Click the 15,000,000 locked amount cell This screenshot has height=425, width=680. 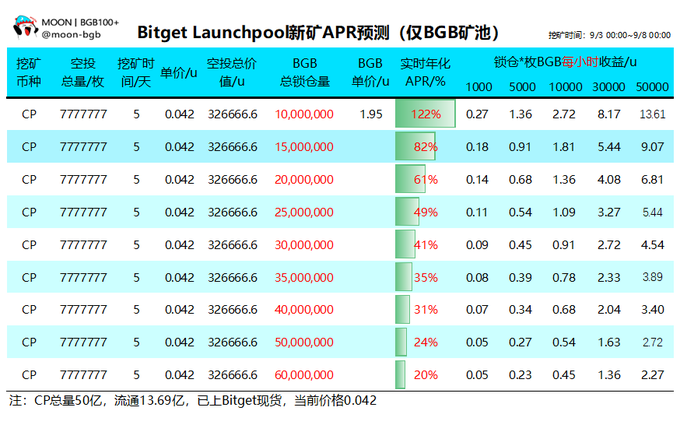tap(304, 147)
